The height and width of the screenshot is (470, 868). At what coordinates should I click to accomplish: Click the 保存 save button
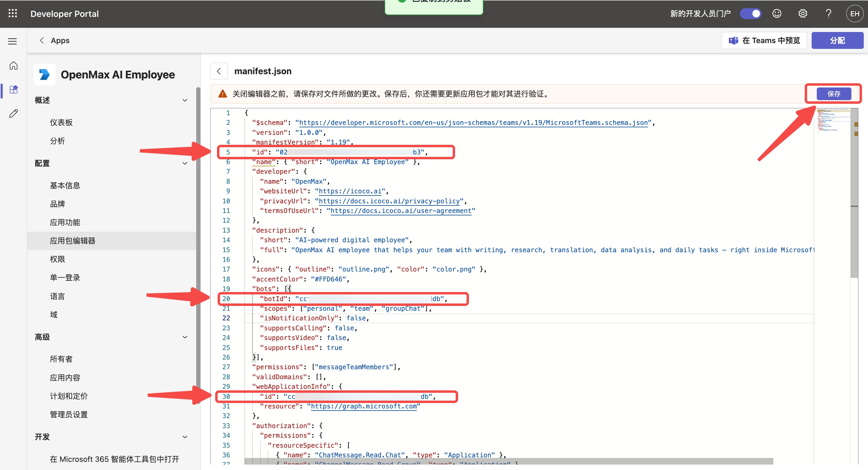pos(834,94)
